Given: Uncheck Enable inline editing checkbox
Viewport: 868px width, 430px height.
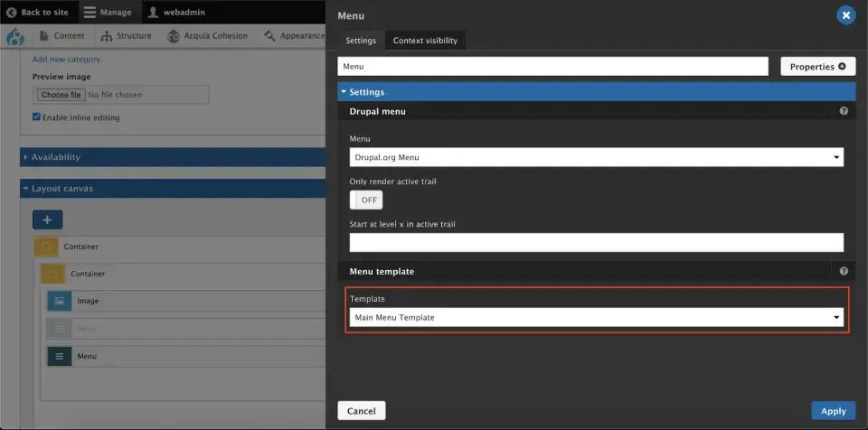Looking at the screenshot, I should click(36, 117).
